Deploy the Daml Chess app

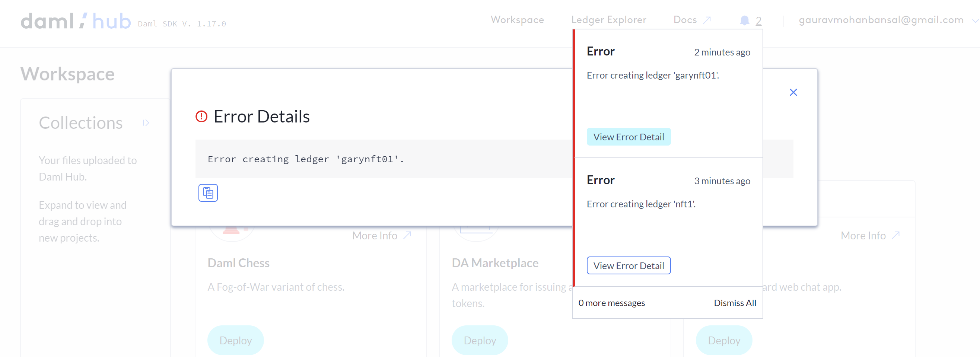point(235,340)
